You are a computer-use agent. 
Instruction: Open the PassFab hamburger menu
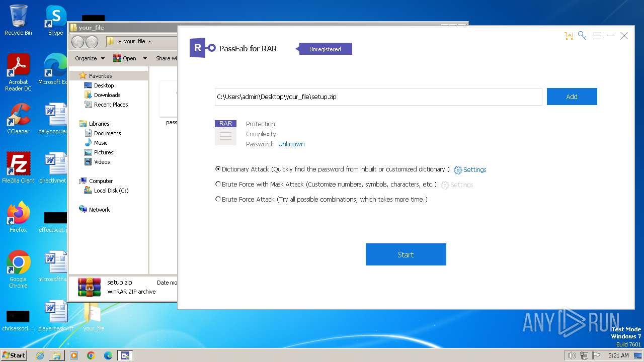(597, 36)
